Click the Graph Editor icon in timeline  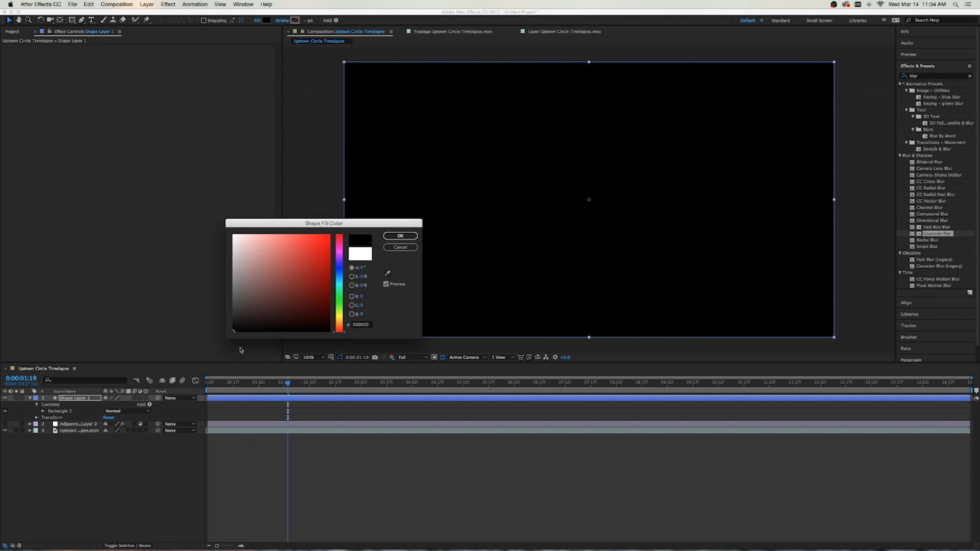(x=195, y=380)
